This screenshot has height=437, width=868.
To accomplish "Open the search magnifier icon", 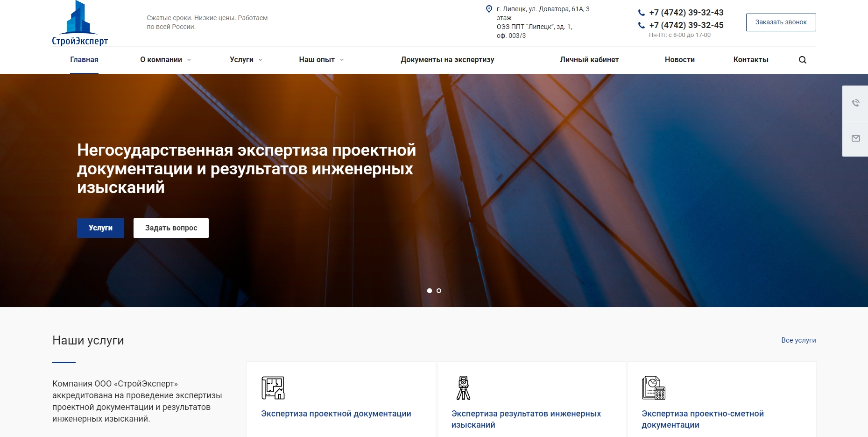I will tap(803, 60).
